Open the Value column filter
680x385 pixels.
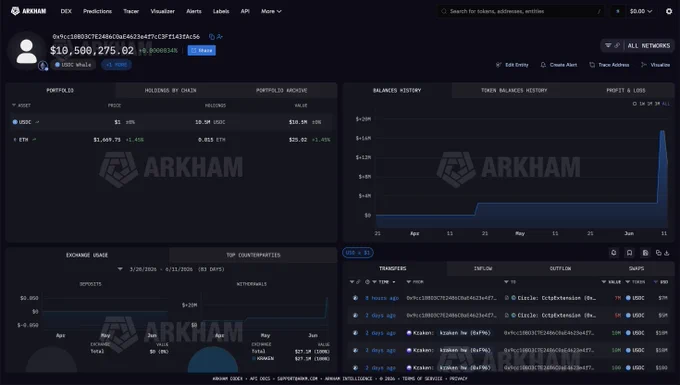coord(604,282)
